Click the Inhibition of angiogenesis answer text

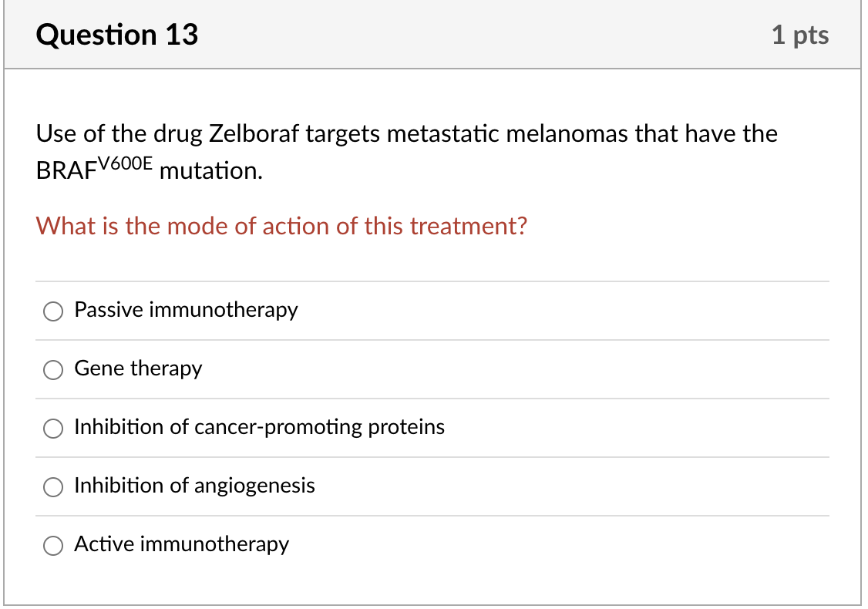[x=194, y=486]
